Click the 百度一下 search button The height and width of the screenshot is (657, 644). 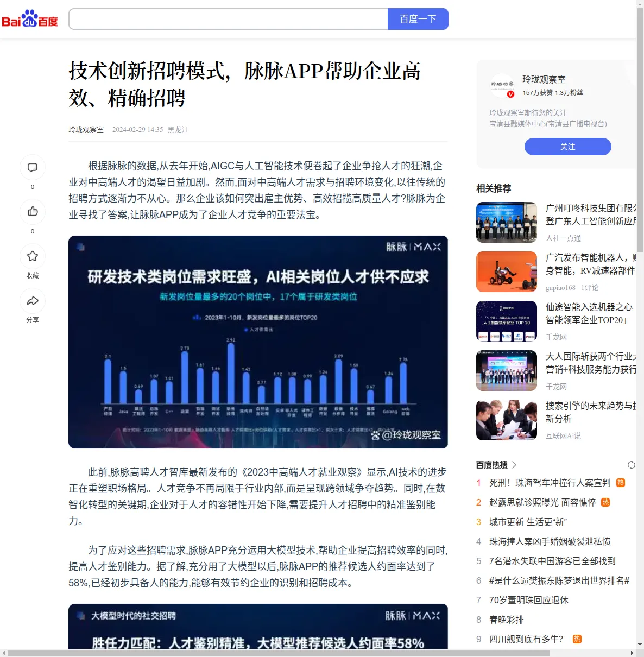click(418, 19)
